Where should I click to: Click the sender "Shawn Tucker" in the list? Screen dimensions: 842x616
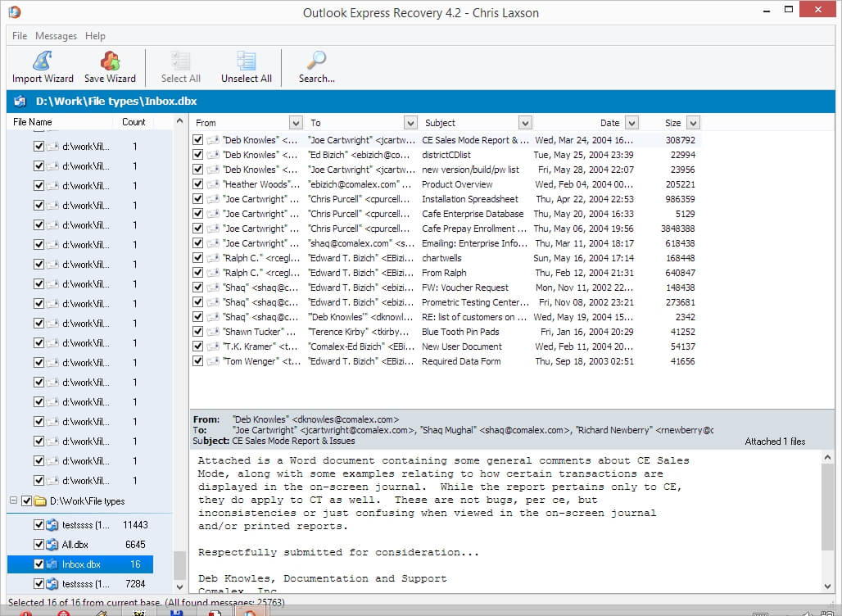260,332
